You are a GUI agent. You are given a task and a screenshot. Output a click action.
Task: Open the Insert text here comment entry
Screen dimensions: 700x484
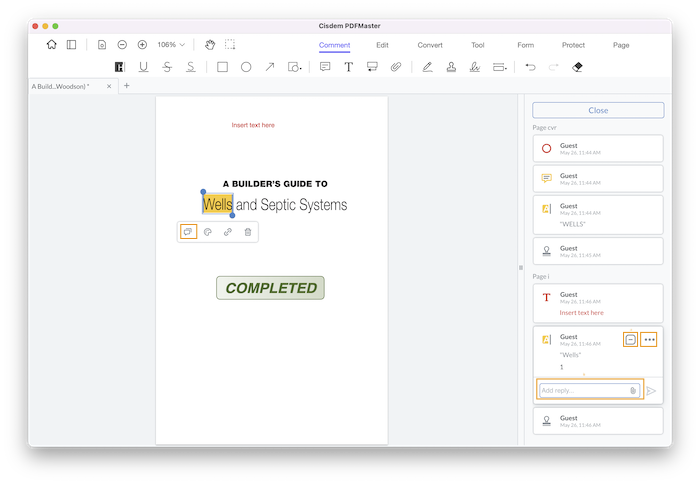(x=598, y=303)
